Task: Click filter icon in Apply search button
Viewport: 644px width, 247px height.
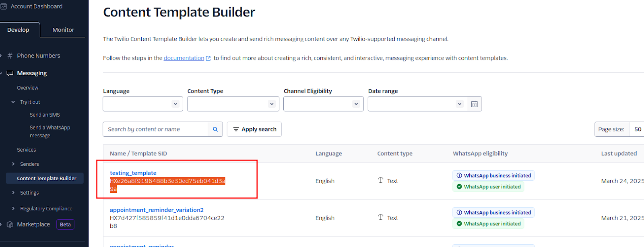Action: [x=236, y=129]
